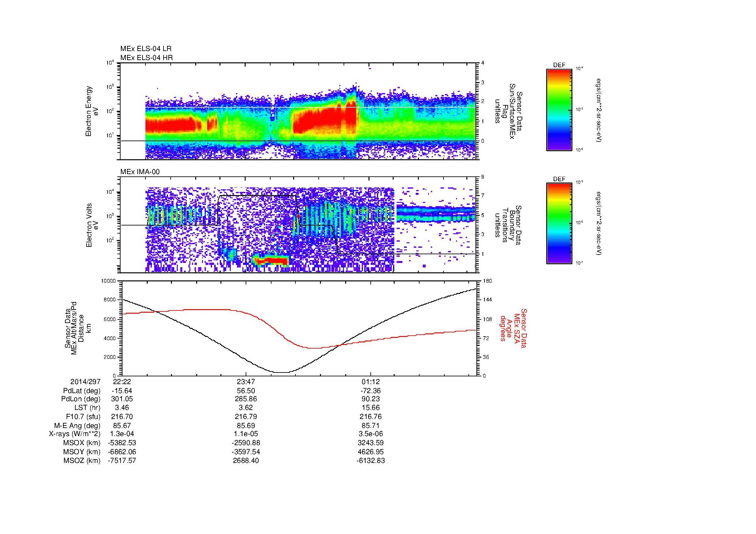Click the PdLon value 285.86
The width and height of the screenshot is (756, 534).
246,399
